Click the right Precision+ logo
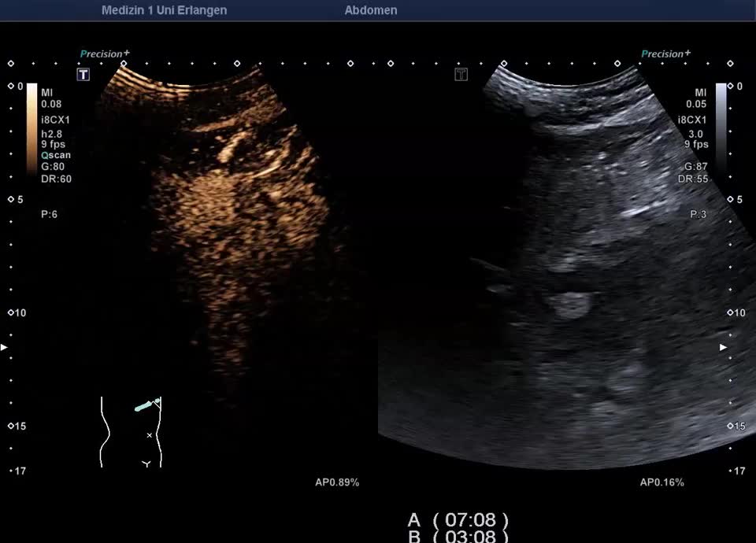Viewport: 756px width, 543px height. point(665,54)
